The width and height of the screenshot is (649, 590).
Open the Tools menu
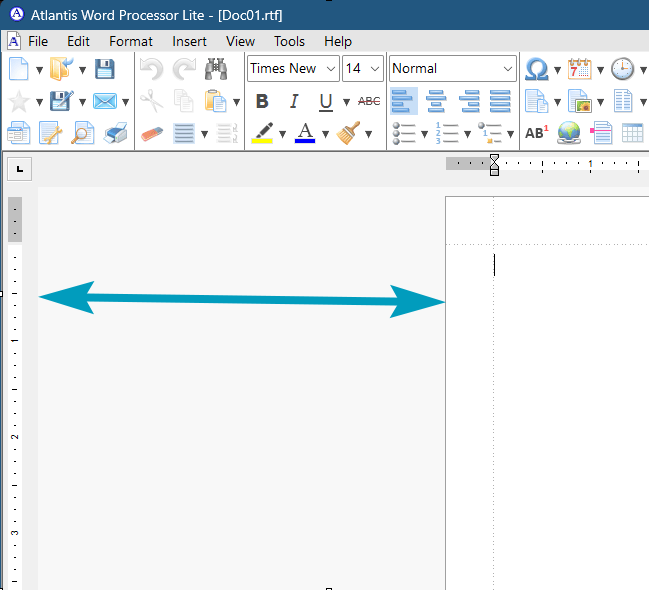coord(289,41)
